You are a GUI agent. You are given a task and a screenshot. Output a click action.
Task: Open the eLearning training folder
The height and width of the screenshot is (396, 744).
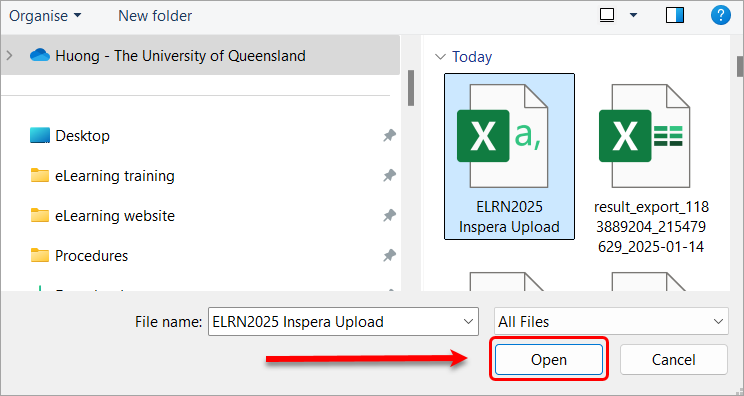coord(115,176)
